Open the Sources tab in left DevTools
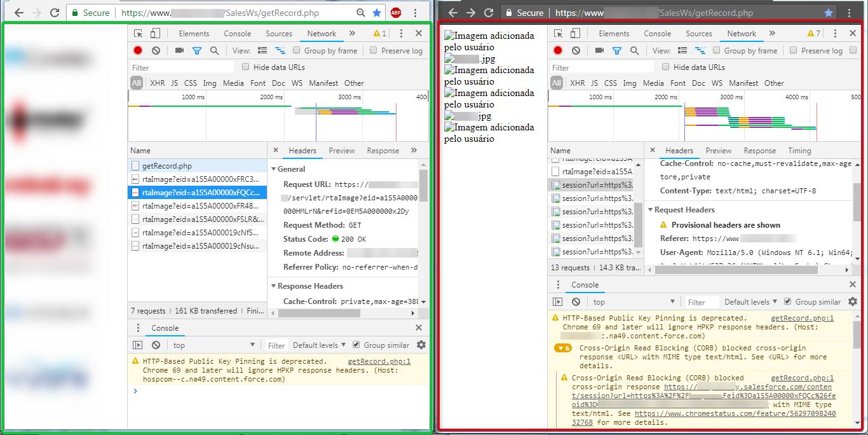 279,34
